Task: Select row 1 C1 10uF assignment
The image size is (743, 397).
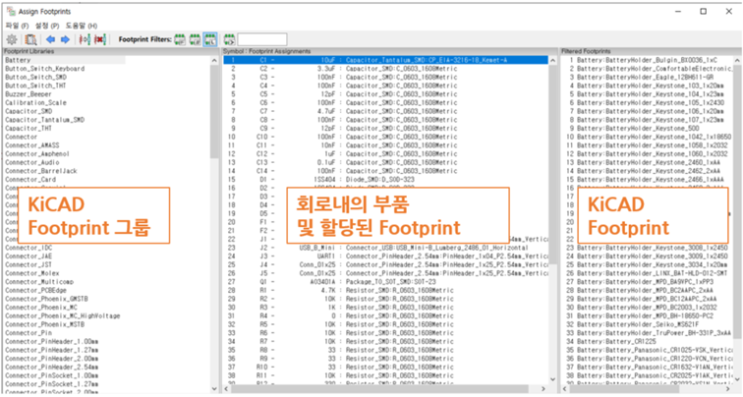Action: tap(386, 60)
